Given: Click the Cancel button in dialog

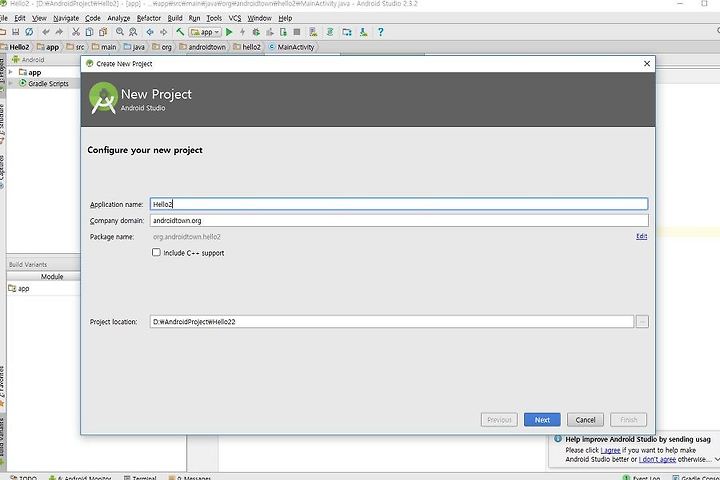Looking at the screenshot, I should [x=585, y=419].
